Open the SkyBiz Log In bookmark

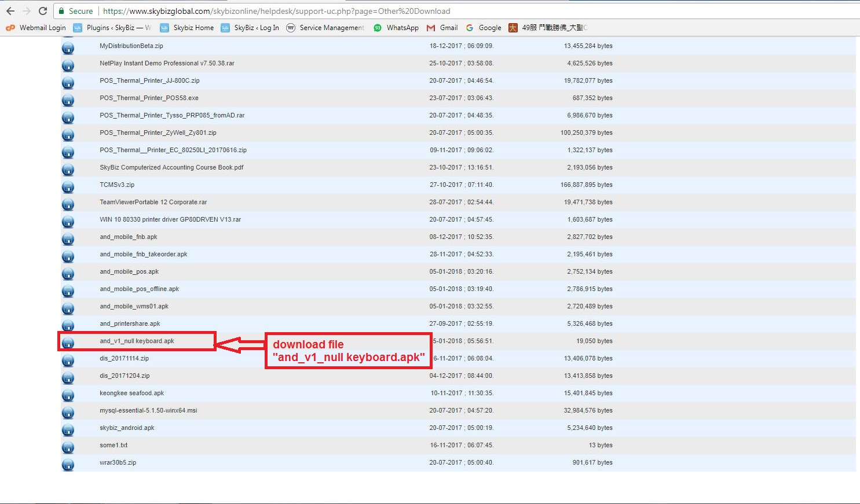tap(250, 28)
